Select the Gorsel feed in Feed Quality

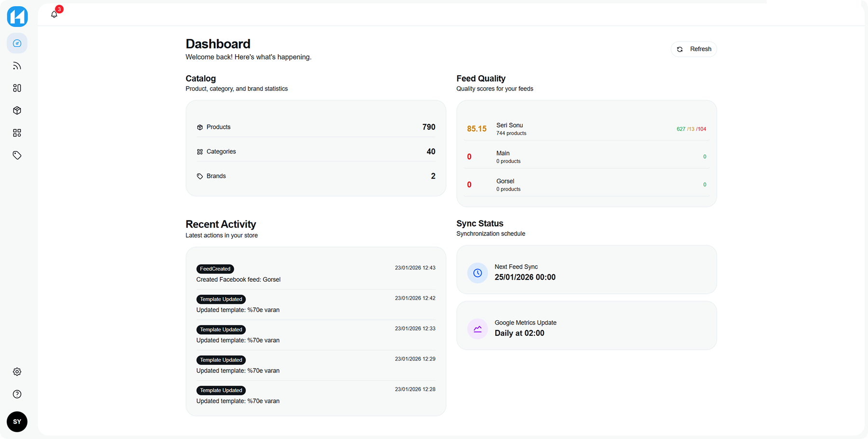point(586,184)
